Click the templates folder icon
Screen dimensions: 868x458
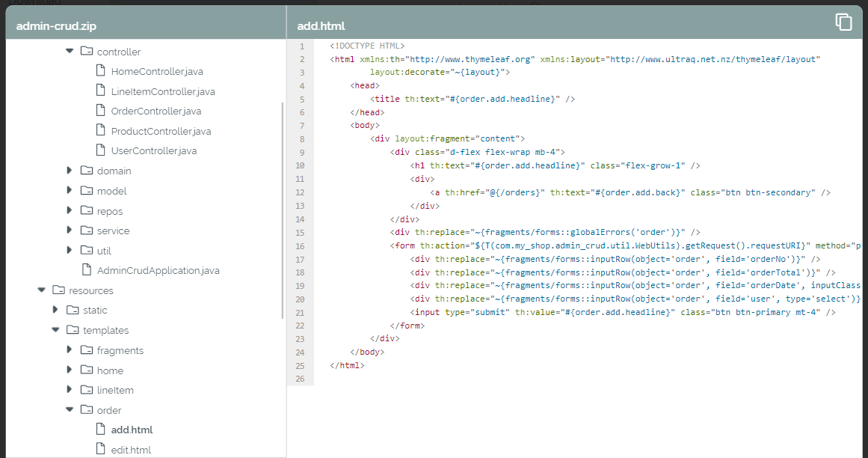[73, 329]
